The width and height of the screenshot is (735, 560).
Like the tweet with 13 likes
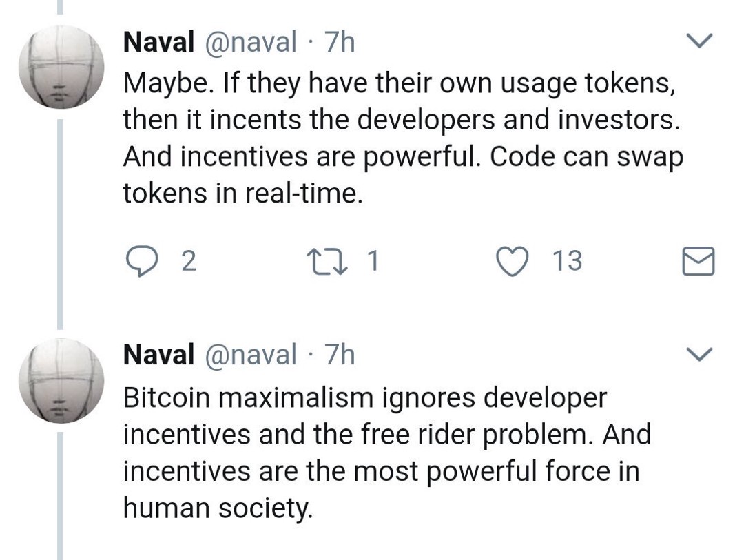pyautogui.click(x=513, y=262)
